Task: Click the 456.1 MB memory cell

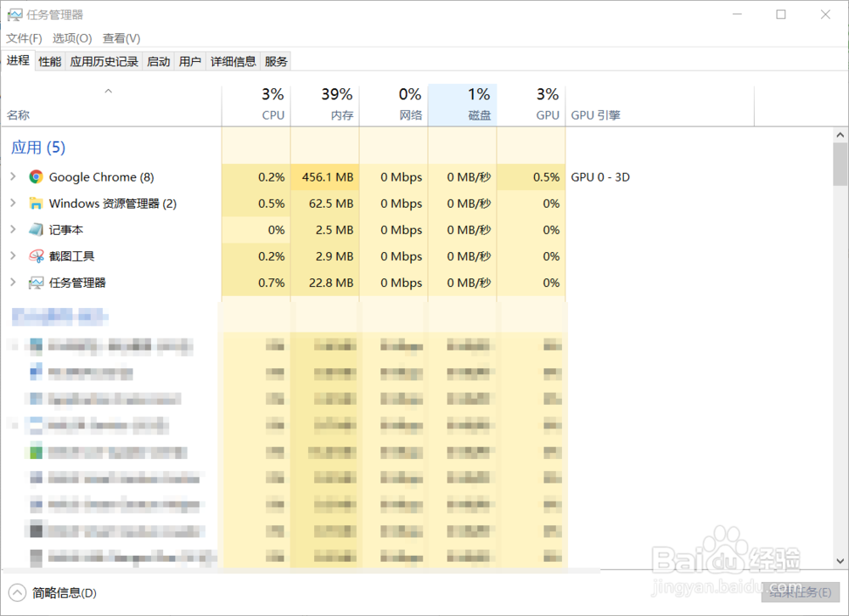Action: point(325,177)
